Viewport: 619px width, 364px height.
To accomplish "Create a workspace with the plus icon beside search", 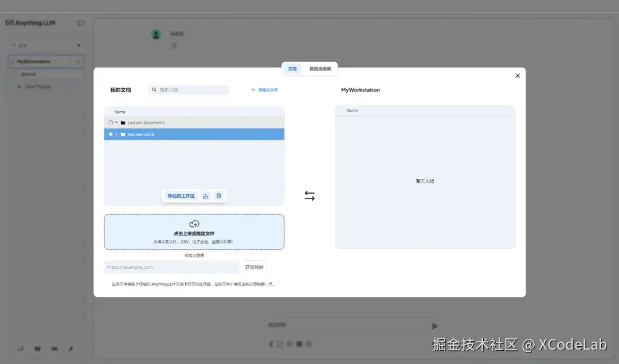I will click(x=79, y=45).
